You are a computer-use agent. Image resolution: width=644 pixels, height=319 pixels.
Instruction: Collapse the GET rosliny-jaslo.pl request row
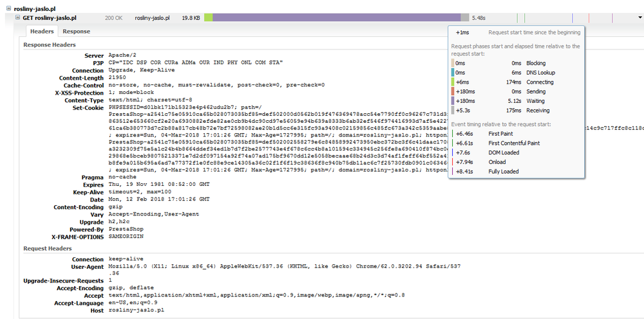click(x=17, y=17)
